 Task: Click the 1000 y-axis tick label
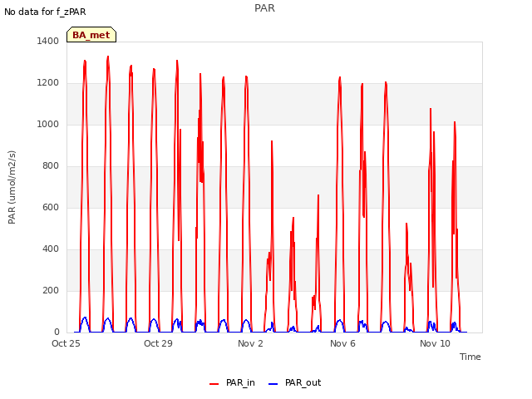coord(48,124)
